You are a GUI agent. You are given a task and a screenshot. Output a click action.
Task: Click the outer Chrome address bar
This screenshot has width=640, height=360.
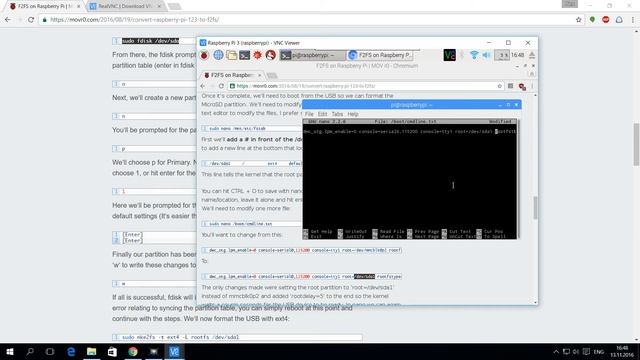[306, 20]
